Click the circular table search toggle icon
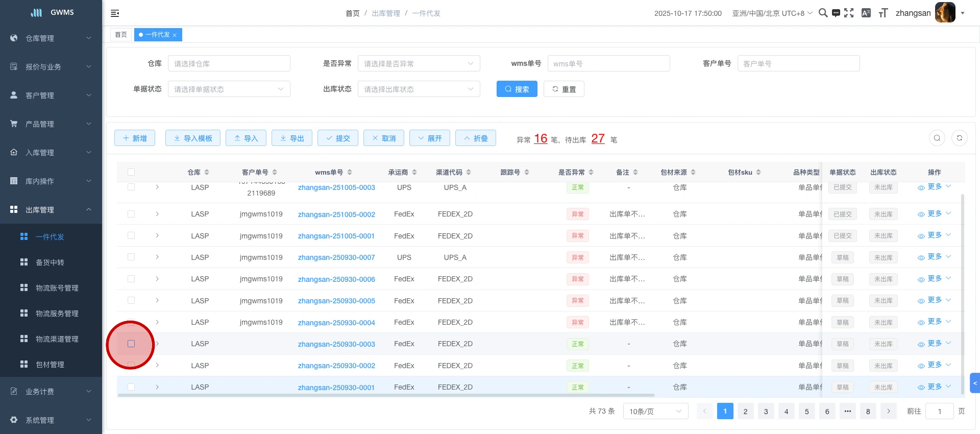980x434 pixels. (937, 138)
